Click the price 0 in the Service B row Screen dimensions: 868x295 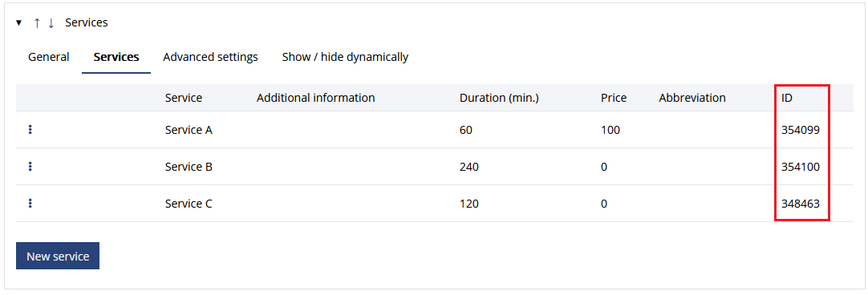(604, 167)
